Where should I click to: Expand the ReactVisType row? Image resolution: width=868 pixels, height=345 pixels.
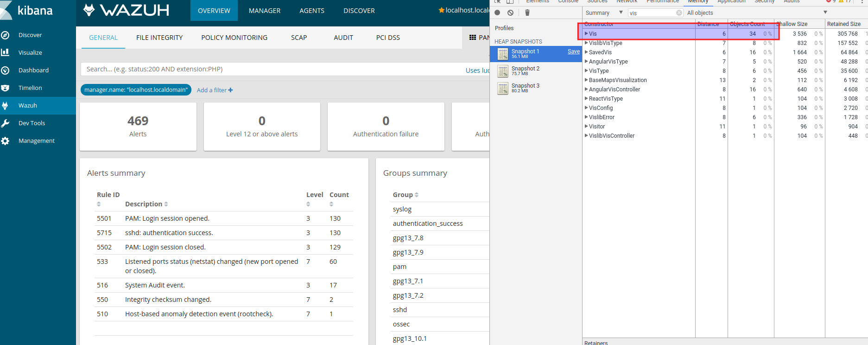pos(586,98)
